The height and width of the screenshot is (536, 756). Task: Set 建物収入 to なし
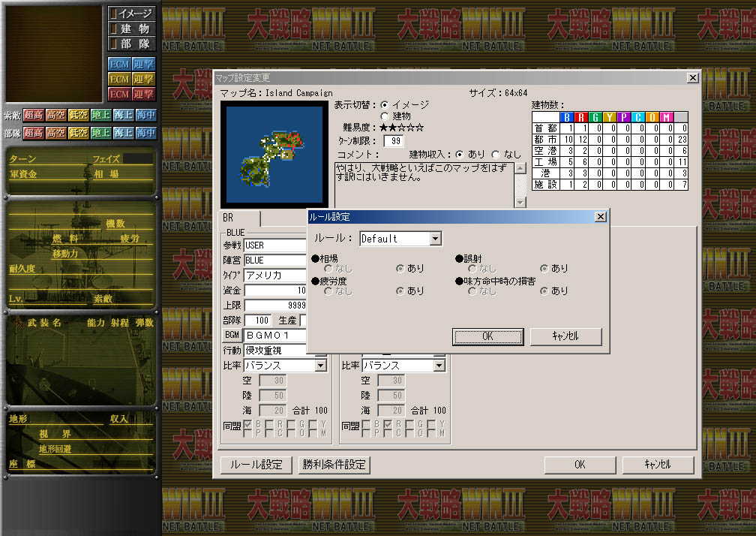pos(496,155)
